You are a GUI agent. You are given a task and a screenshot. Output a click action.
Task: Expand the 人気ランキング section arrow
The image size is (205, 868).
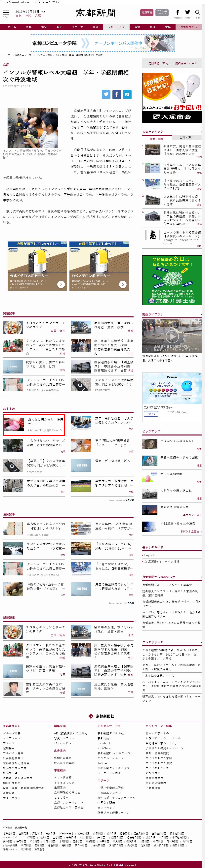[201, 132]
